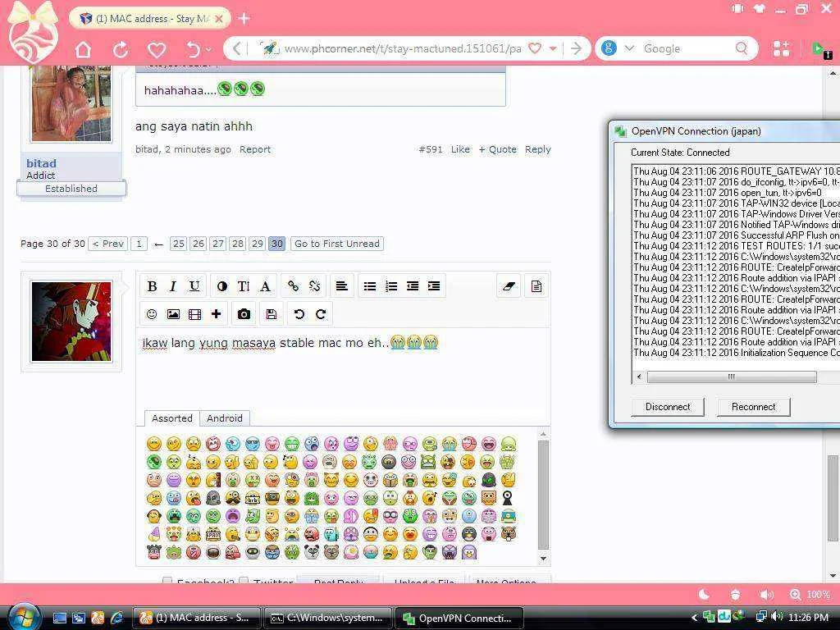
Task: Click the smilies panel vertical scrollbar
Action: (543, 495)
